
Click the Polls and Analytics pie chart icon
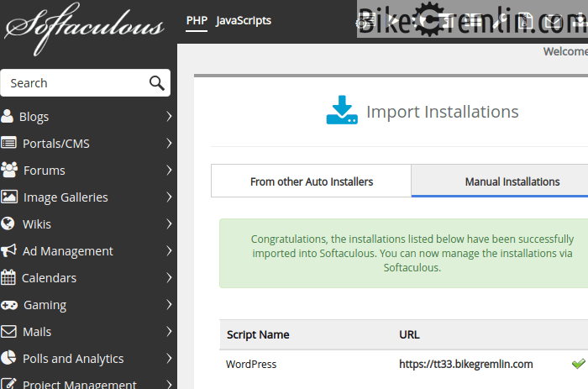pyautogui.click(x=8, y=358)
